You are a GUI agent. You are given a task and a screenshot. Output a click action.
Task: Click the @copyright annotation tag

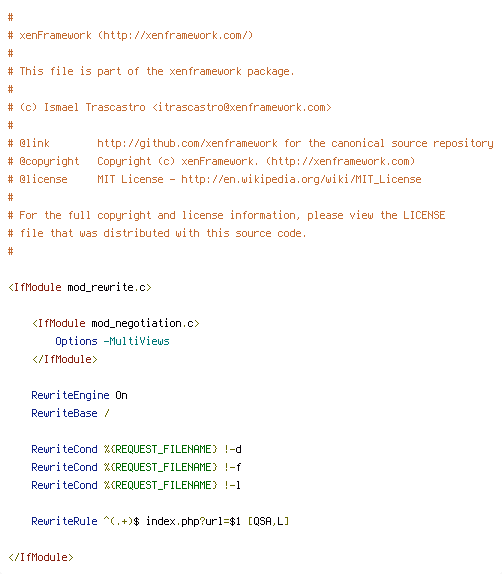coord(49,161)
